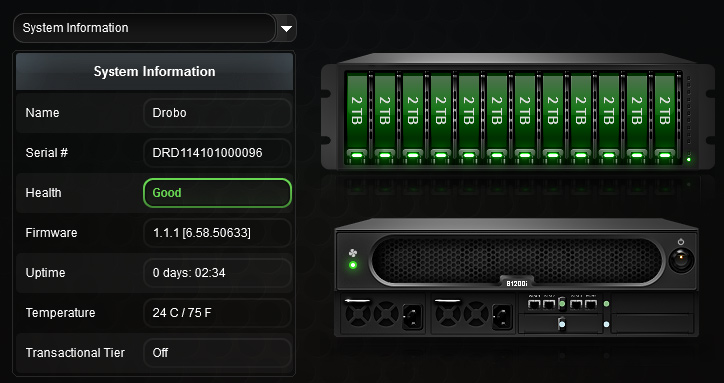Screen dimensions: 724x383
Task: Open the System Information dropdown arrow
Action: (x=287, y=28)
